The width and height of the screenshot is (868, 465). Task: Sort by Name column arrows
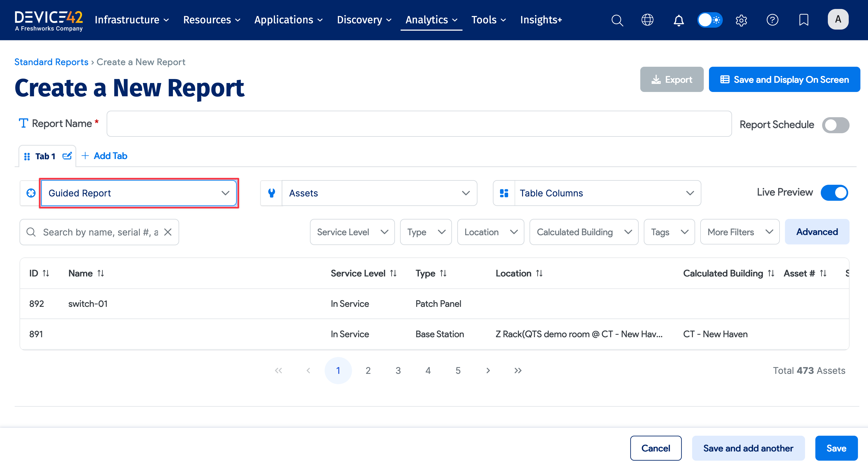coord(101,273)
